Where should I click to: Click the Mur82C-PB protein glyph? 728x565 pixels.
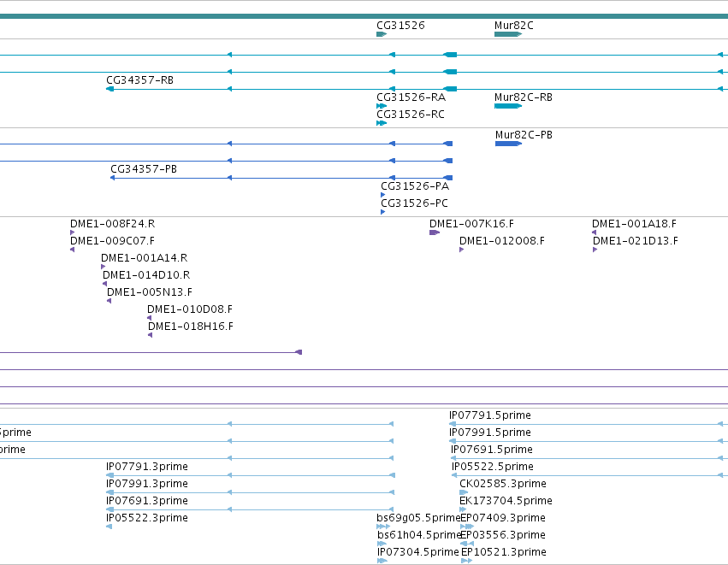coord(508,144)
